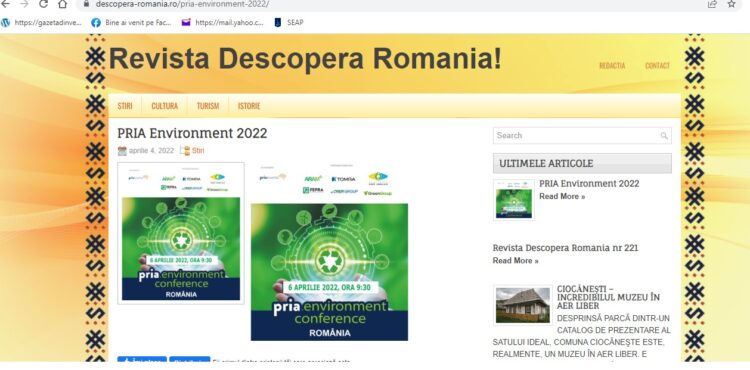750x370 pixels.
Task: Open Read More under Revista nr 221
Action: pyautogui.click(x=515, y=261)
